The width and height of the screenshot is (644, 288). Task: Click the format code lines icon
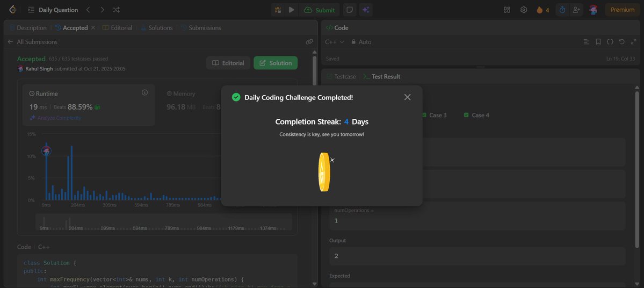pyautogui.click(x=587, y=42)
